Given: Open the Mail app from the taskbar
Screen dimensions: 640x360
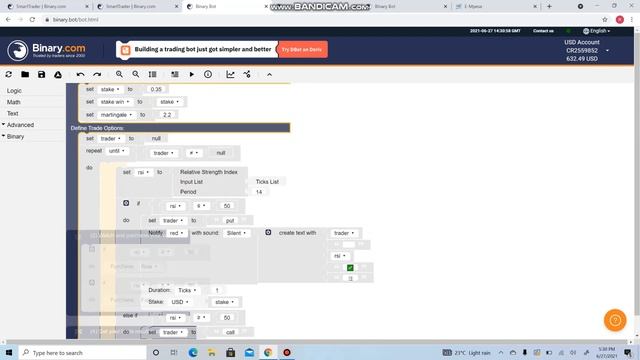Looking at the screenshot, I should [249, 353].
